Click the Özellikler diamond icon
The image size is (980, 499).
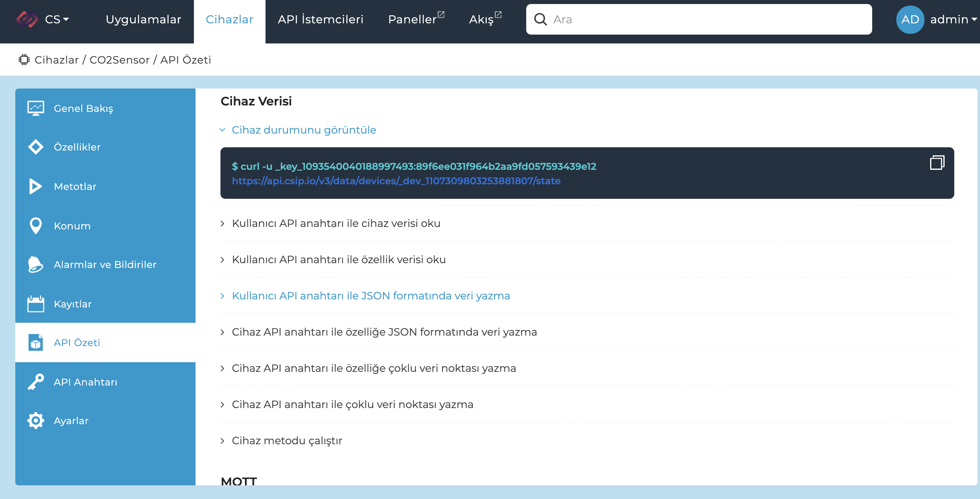click(x=36, y=147)
